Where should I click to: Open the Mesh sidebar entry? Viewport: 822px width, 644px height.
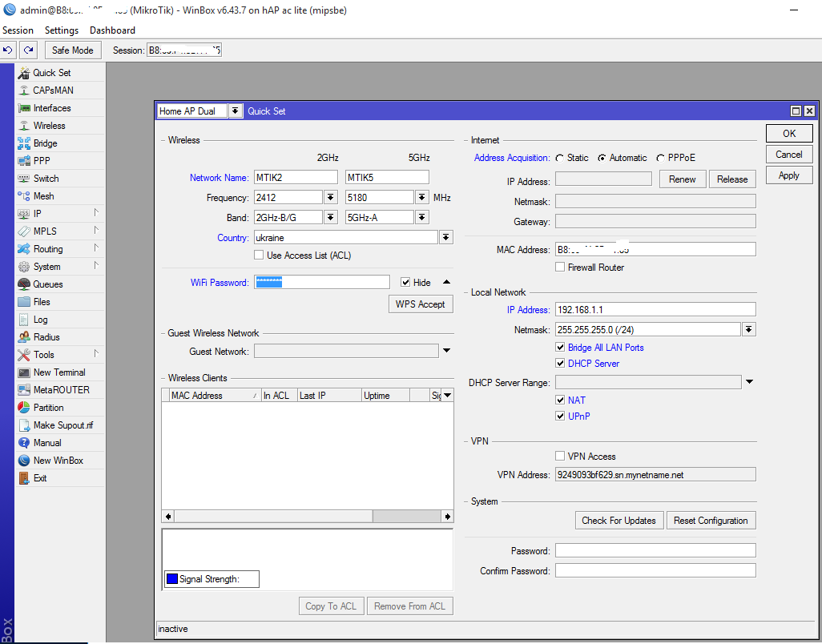pyautogui.click(x=60, y=196)
